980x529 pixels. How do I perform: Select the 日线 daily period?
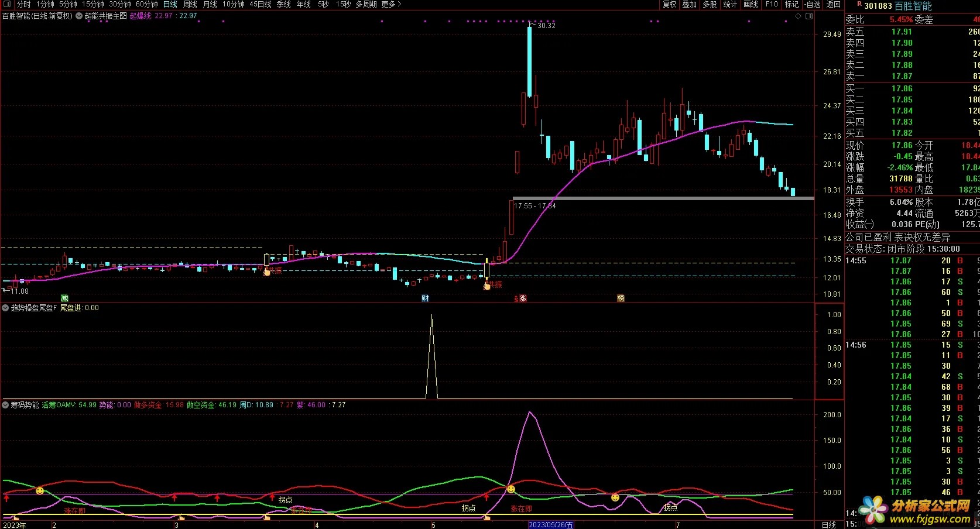click(x=170, y=4)
